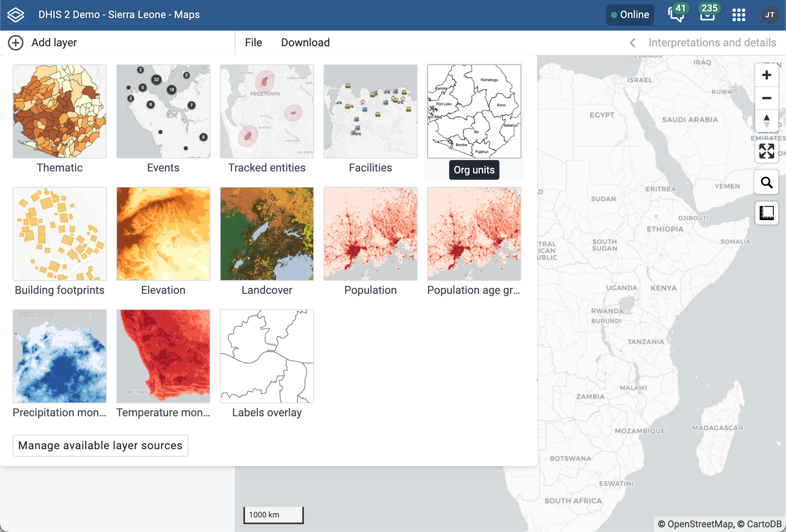Select the Labels overlay layer
The width and height of the screenshot is (786, 532).
coord(267,356)
